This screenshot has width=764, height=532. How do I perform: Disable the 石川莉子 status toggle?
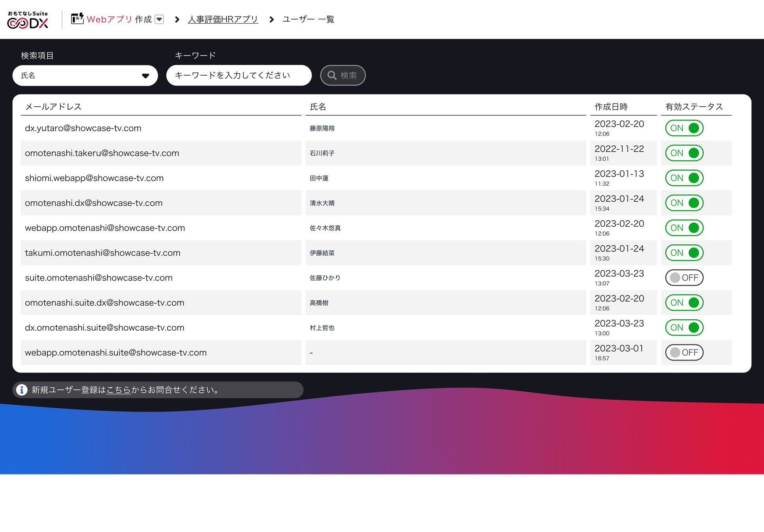click(x=684, y=153)
